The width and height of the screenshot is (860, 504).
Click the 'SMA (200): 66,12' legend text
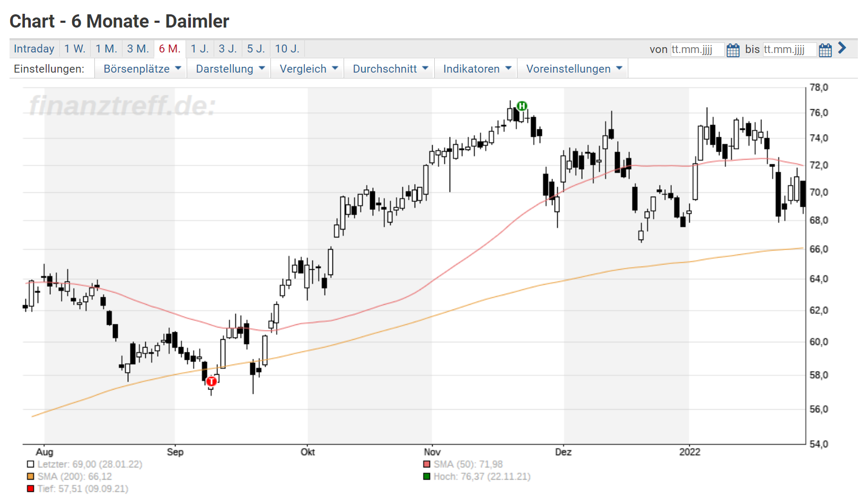point(75,476)
